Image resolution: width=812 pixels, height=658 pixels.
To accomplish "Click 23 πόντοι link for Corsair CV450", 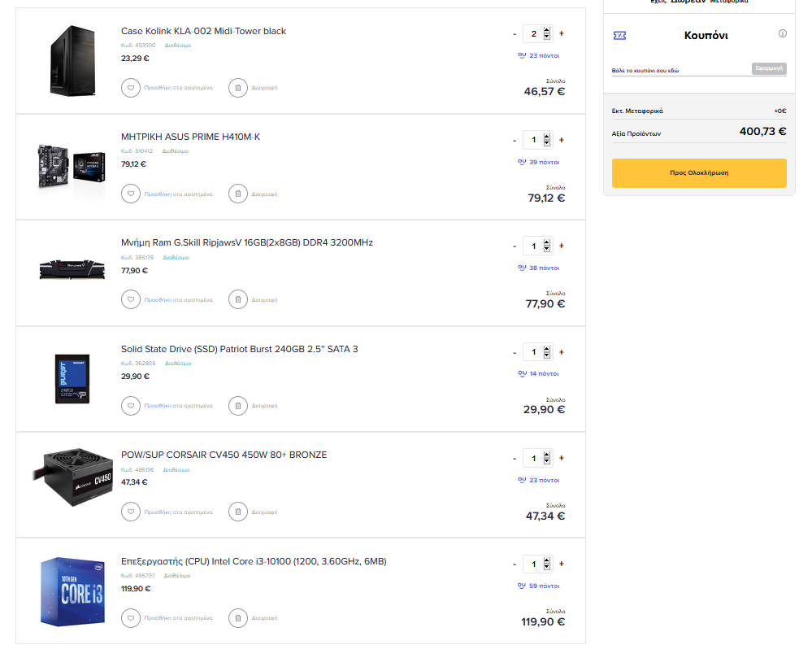I will 545,481.
